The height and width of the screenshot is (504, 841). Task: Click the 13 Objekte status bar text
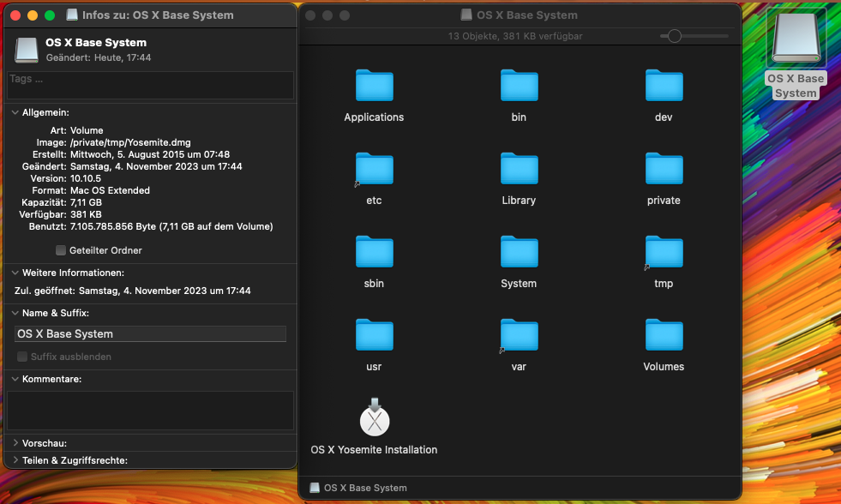point(515,36)
